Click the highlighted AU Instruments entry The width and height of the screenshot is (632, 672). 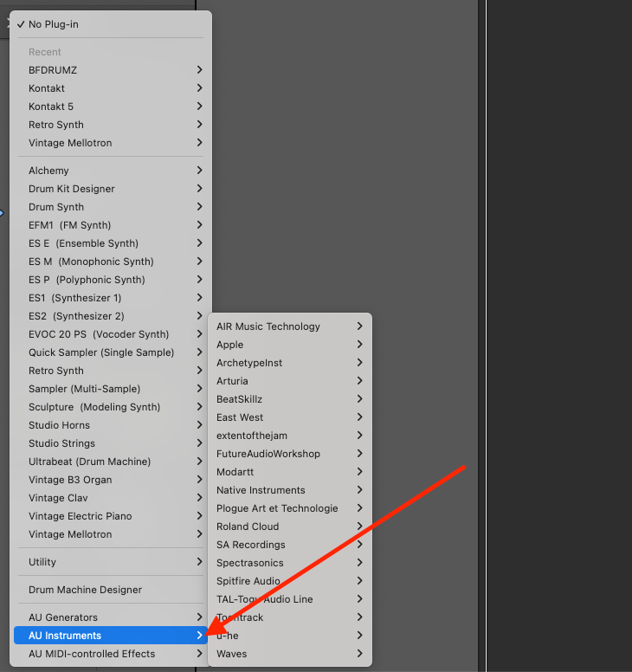(x=111, y=636)
